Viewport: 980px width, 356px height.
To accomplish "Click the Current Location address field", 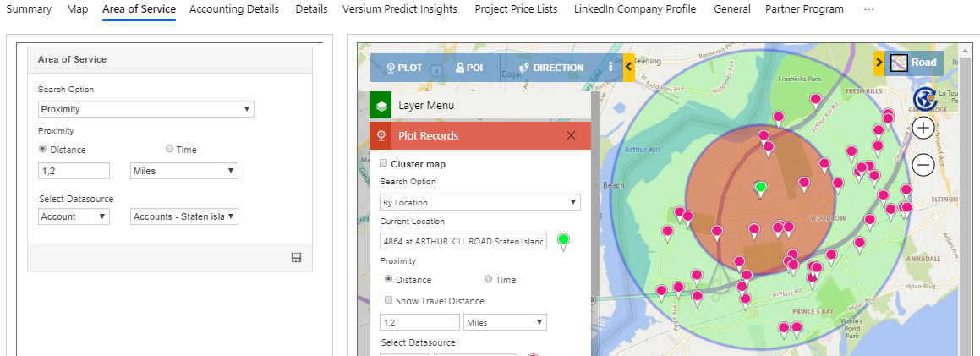I will (x=463, y=241).
